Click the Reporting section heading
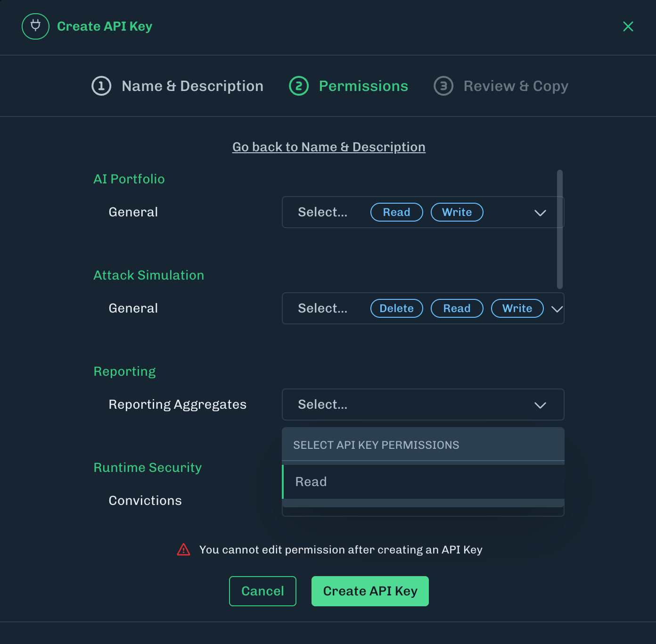 click(124, 372)
